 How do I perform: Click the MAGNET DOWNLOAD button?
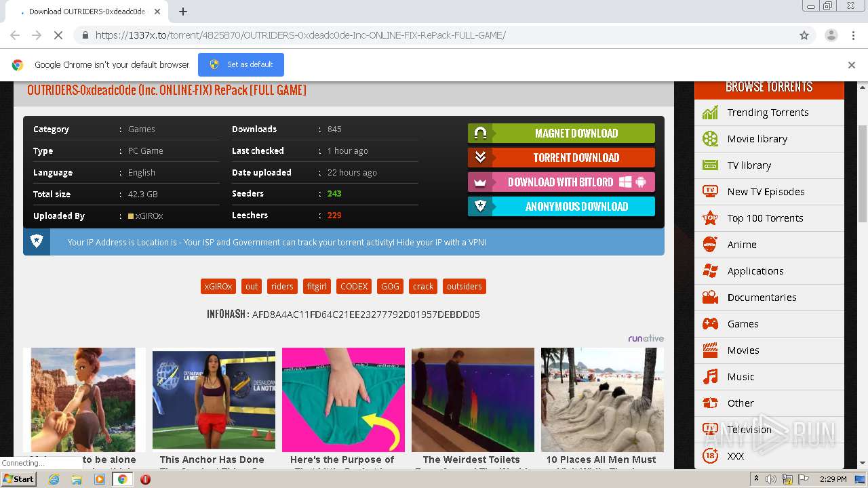click(561, 133)
